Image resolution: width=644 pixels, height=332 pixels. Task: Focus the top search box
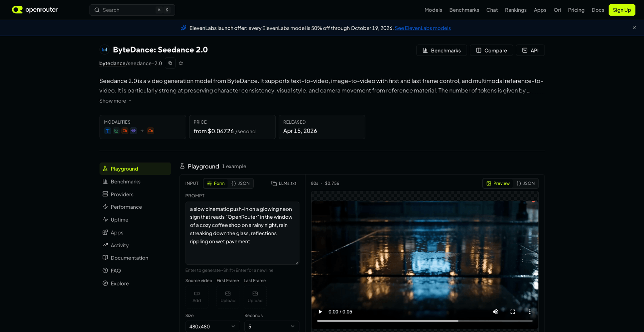click(132, 10)
